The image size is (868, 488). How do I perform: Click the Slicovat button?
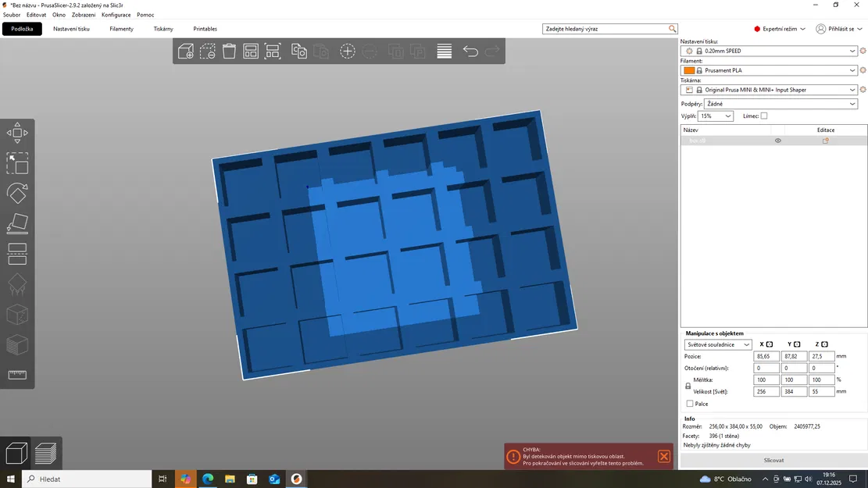pyautogui.click(x=773, y=461)
